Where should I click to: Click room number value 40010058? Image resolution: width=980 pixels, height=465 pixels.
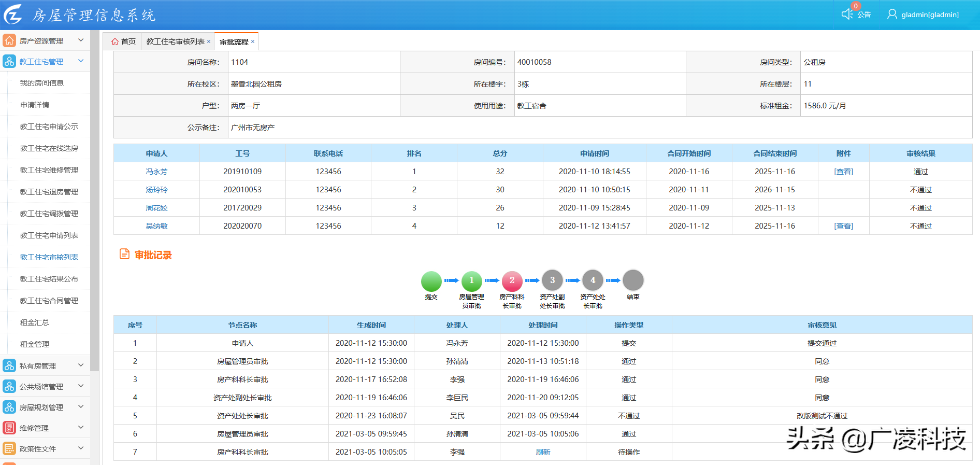tap(534, 62)
